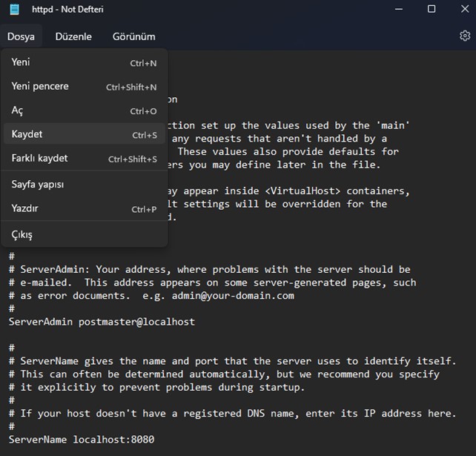Open Sayfa yapısı page setup
This screenshot has width=476, height=456.
[x=85, y=185]
